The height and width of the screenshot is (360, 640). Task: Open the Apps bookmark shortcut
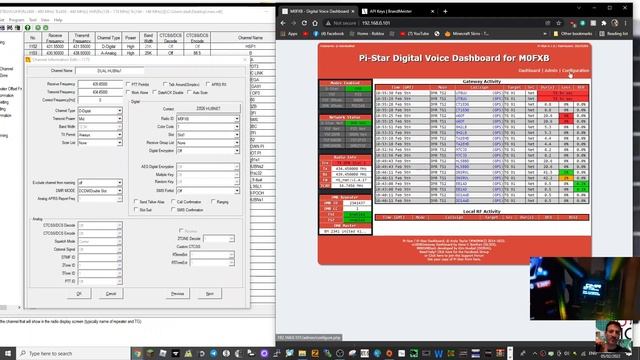(289, 34)
